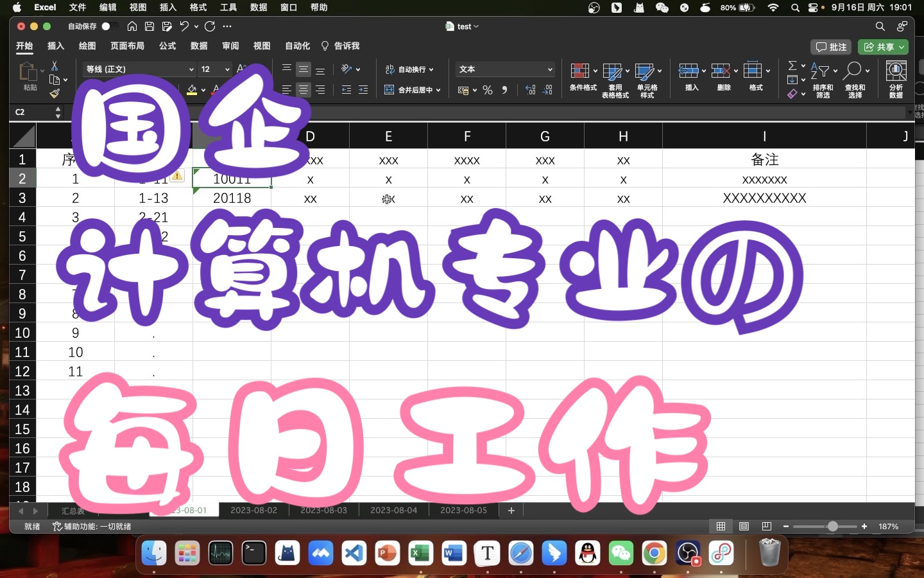
Task: Click the 单元格样式 cell styles icon
Action: 644,71
